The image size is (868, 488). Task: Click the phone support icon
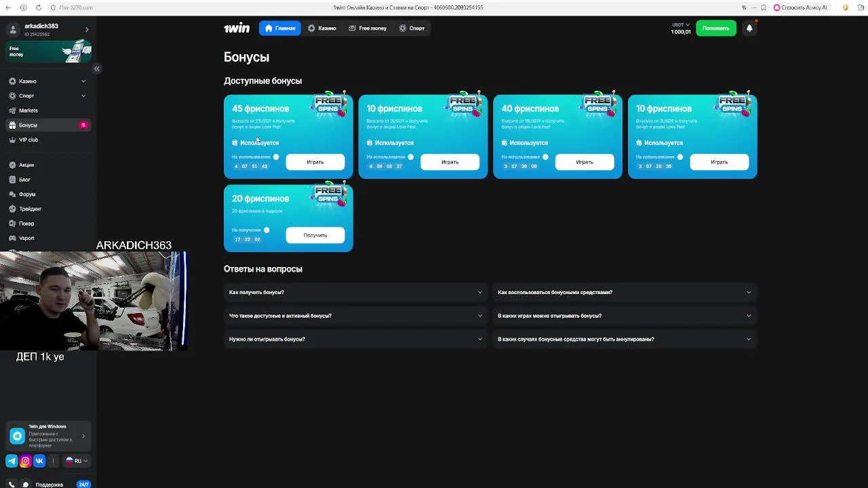[12, 485]
